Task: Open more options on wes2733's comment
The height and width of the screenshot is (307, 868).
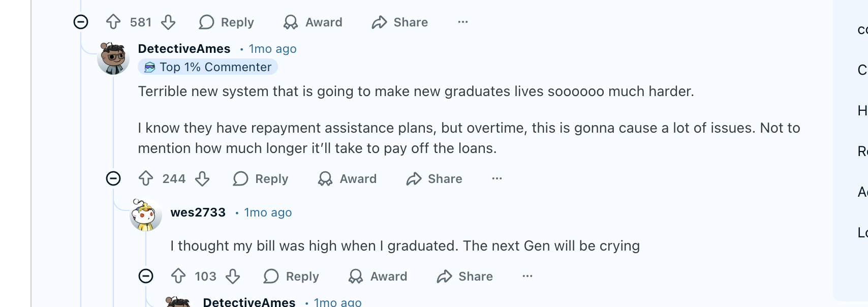Action: coord(528,276)
